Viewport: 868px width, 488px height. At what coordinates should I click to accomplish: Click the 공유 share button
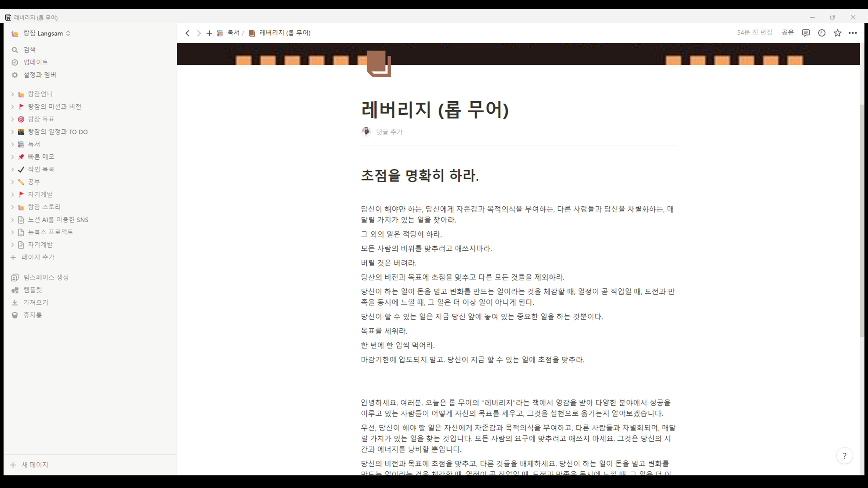coord(787,33)
